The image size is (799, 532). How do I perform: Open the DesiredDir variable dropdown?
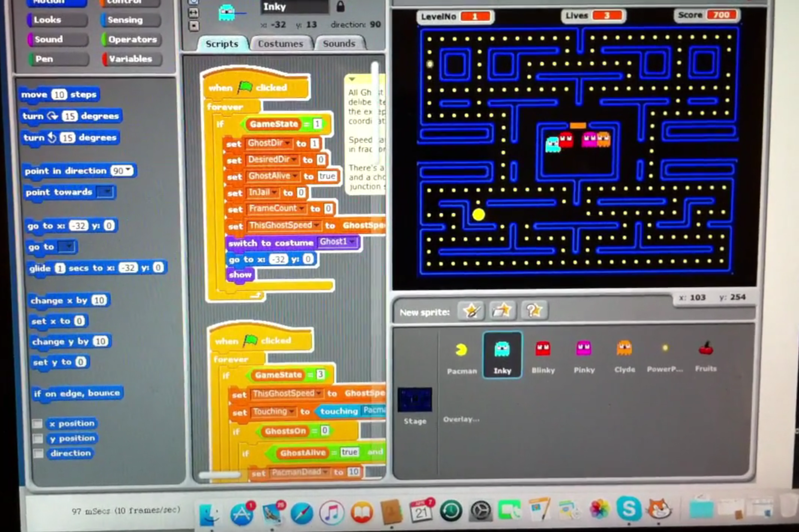point(294,160)
